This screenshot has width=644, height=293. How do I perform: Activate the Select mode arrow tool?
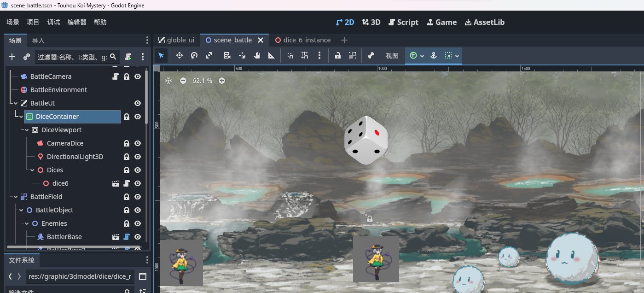(161, 56)
